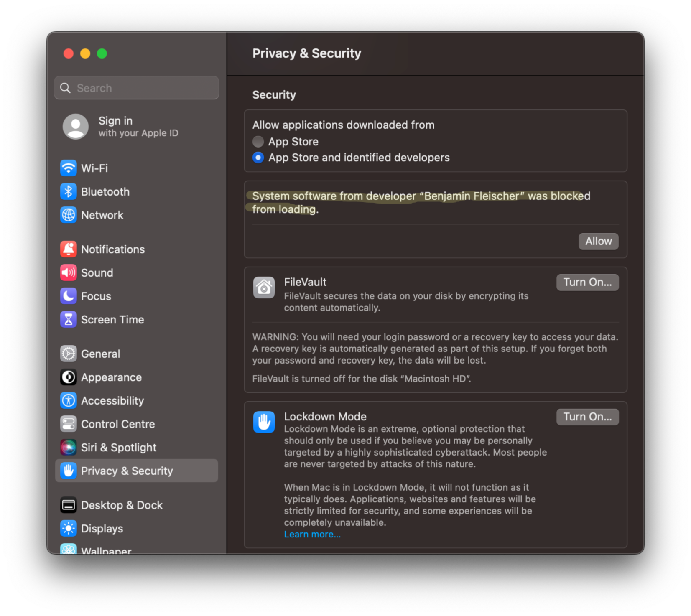
Task: Open Accessibility settings in sidebar
Action: tap(136, 400)
